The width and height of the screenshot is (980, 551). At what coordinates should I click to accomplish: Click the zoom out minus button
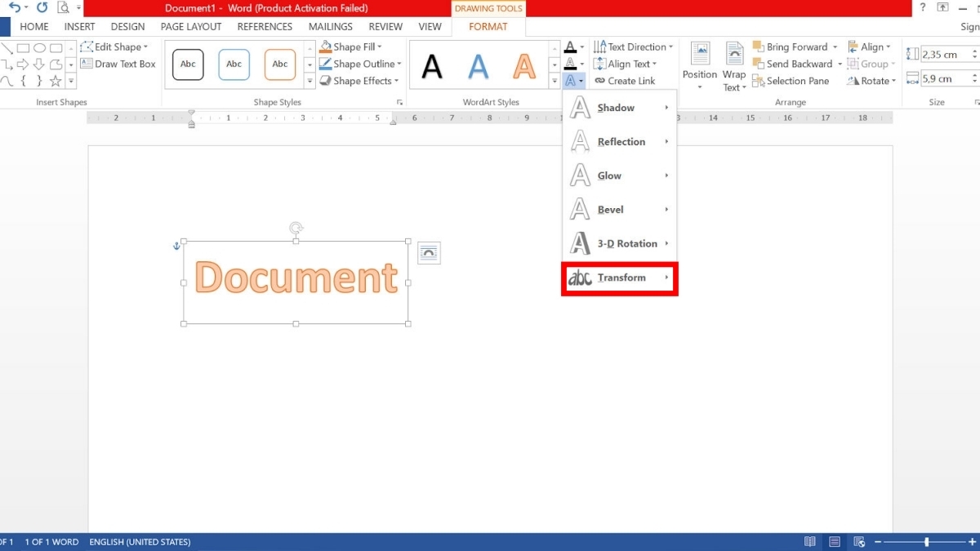(878, 542)
